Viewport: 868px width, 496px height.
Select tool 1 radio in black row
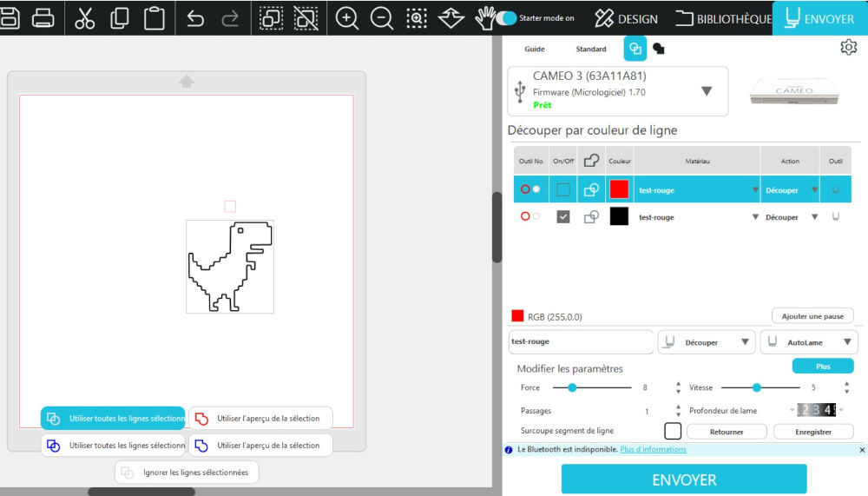(x=525, y=216)
